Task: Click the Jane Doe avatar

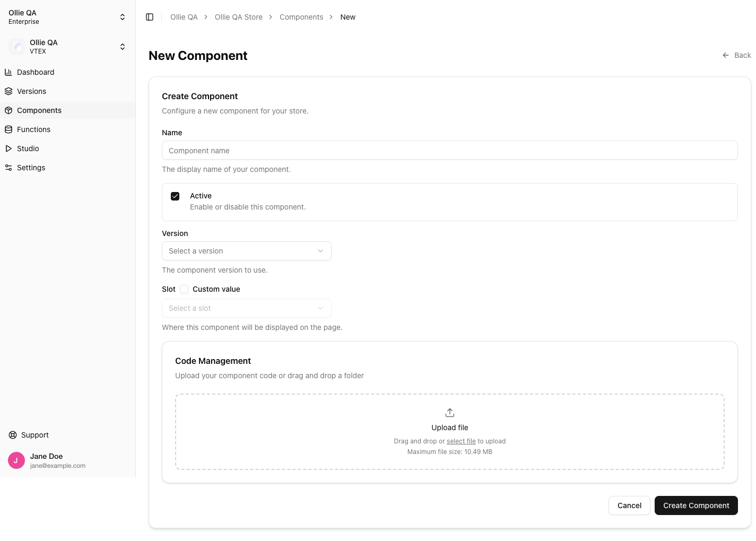Action: 16,460
